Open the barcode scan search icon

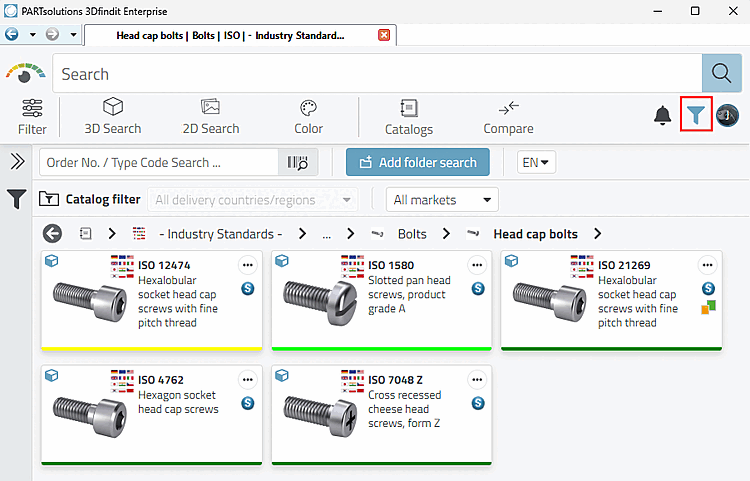297,163
